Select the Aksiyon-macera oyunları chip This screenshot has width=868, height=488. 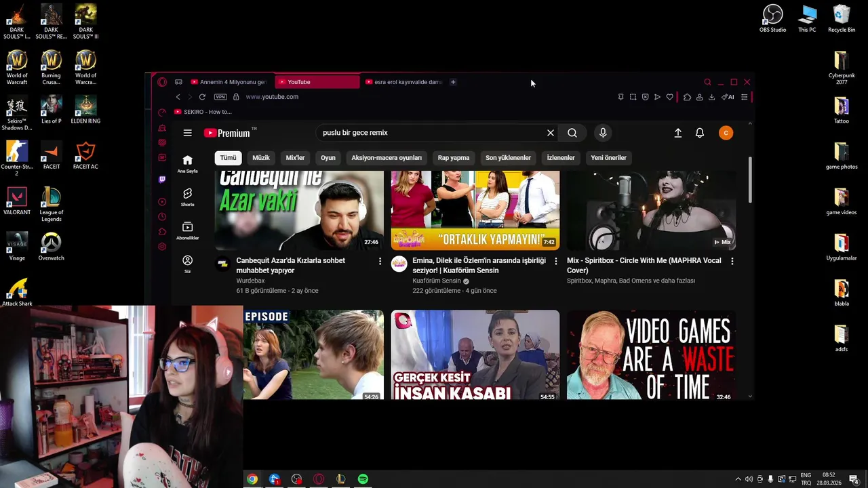tap(387, 158)
